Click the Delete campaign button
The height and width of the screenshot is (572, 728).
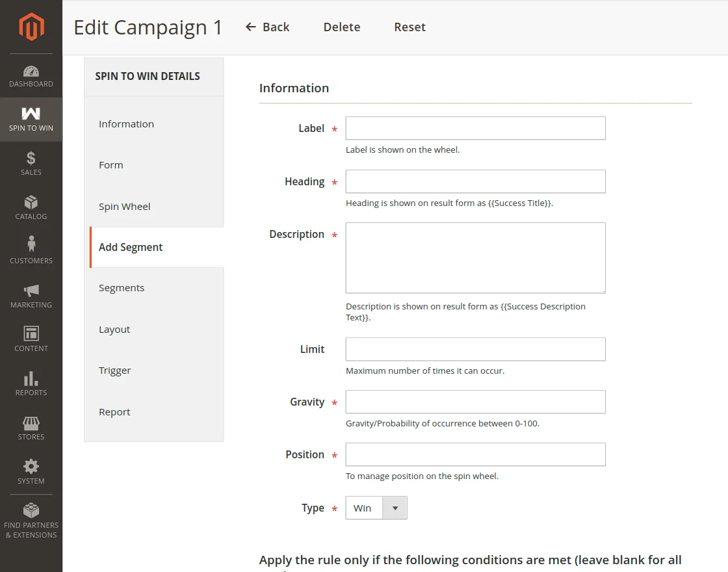point(342,27)
